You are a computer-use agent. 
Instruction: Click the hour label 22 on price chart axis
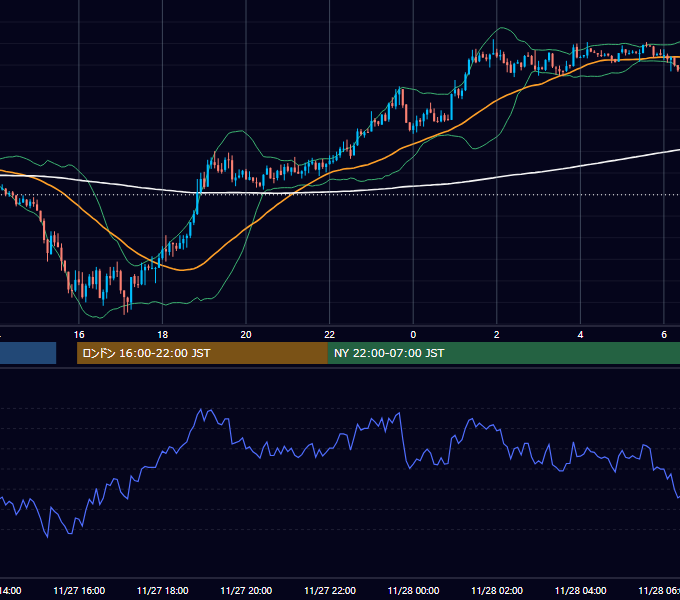click(330, 335)
